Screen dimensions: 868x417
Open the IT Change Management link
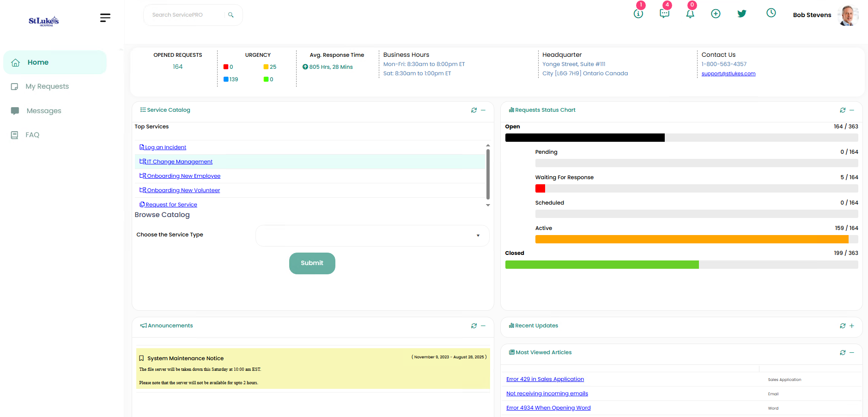(180, 162)
